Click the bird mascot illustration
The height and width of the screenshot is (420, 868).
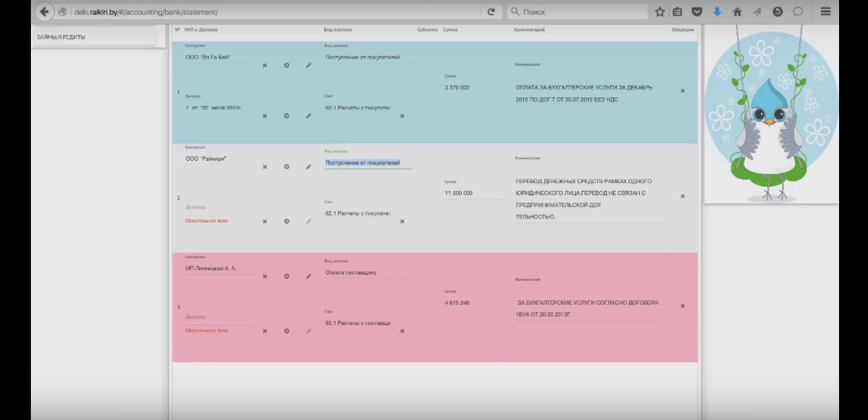tap(771, 114)
